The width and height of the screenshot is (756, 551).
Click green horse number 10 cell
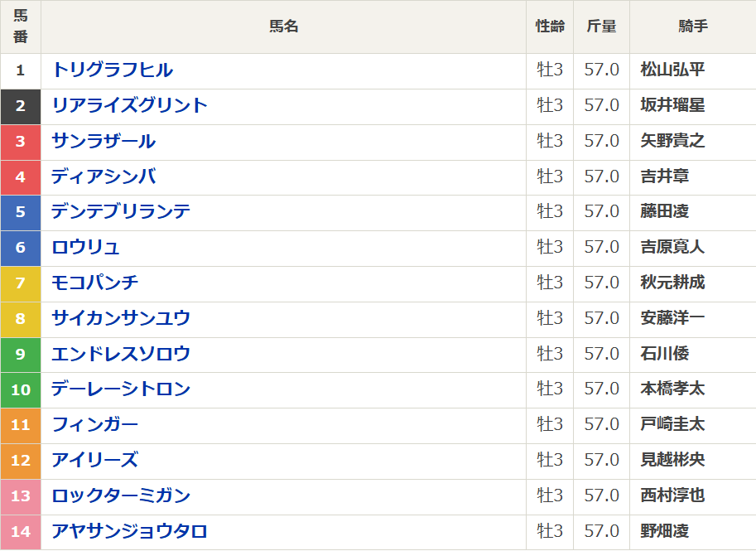21,389
